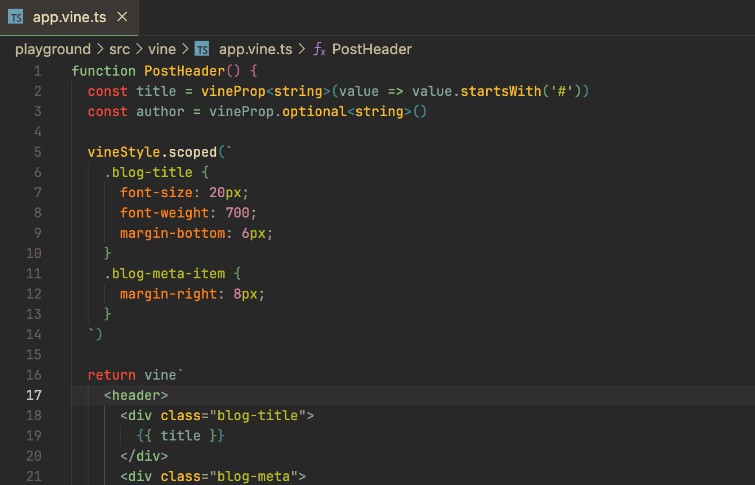755x485 pixels.
Task: Click line number 5 in the gutter
Action: tap(37, 152)
